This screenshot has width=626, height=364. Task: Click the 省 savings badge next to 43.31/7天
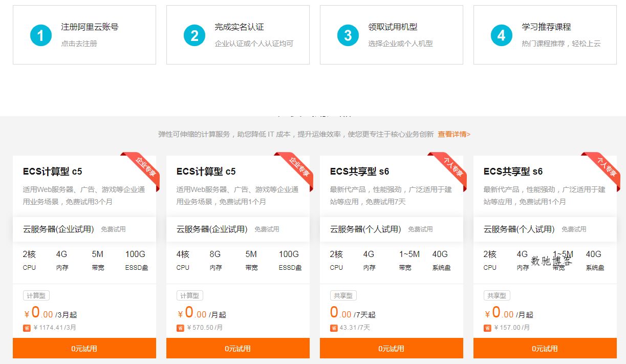click(334, 328)
